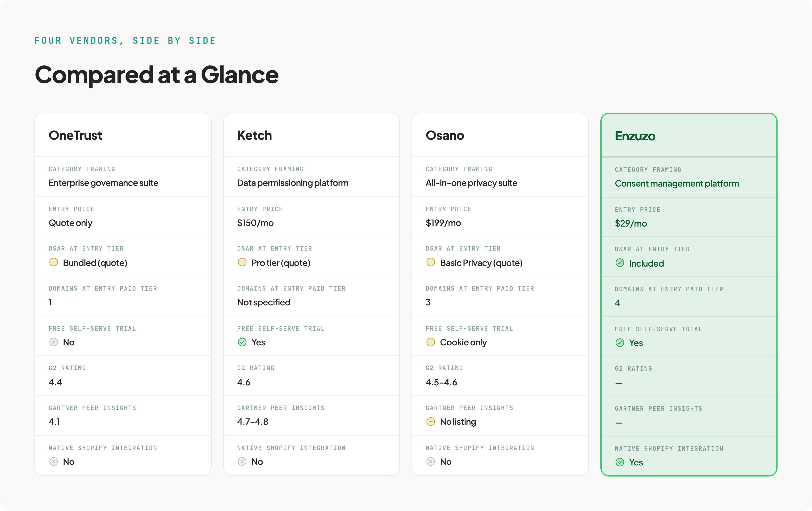This screenshot has width=812, height=511.
Task: Click the Cookie only text in Osano card
Action: click(x=463, y=343)
